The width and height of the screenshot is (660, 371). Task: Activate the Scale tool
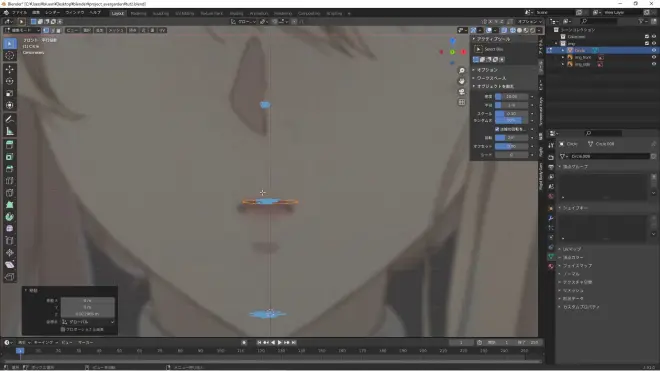[x=10, y=93]
